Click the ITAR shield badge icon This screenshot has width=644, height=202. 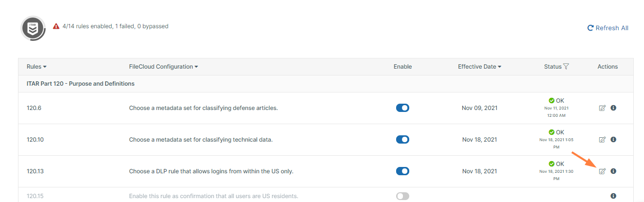pos(33,28)
